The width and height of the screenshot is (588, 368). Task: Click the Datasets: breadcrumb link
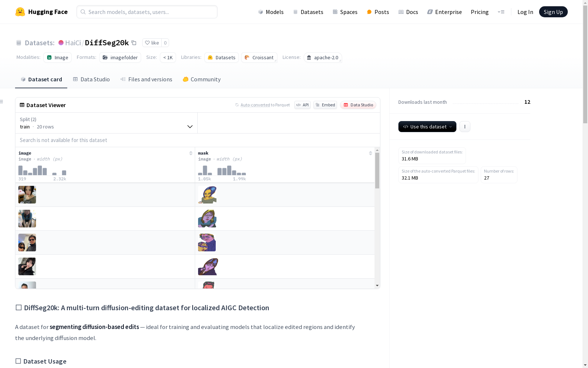tap(40, 43)
